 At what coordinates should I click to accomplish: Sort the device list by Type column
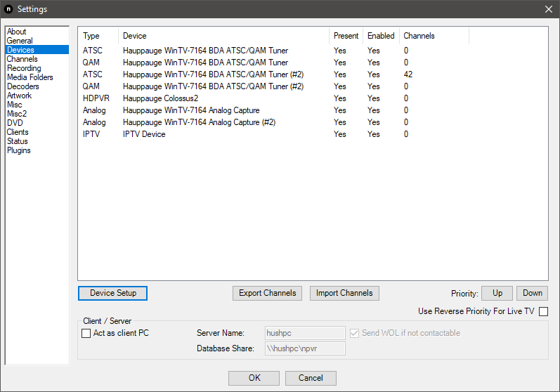click(98, 36)
